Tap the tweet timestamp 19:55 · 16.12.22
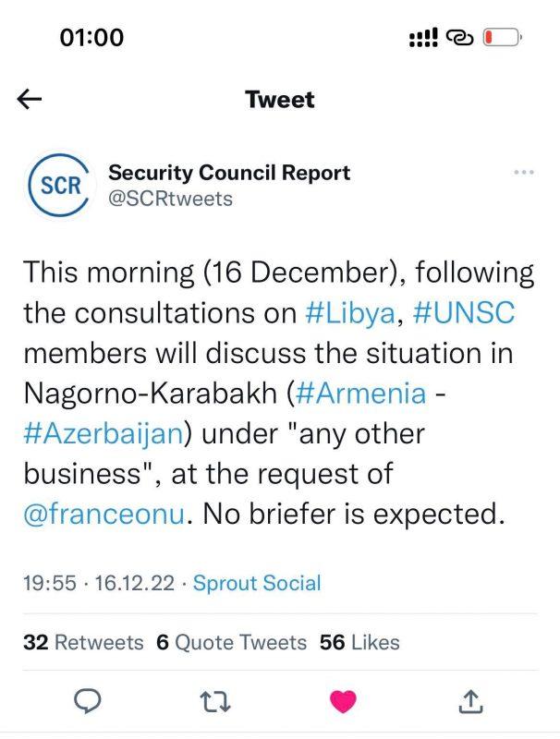 95,583
